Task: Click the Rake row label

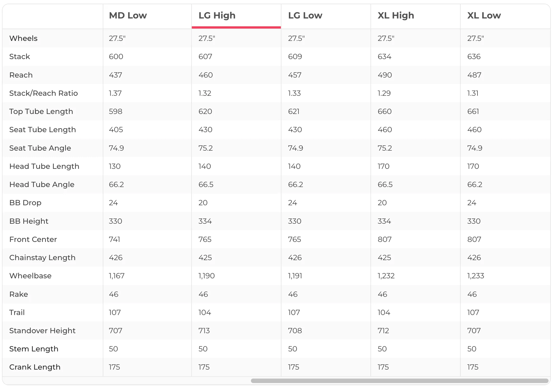Action: pyautogui.click(x=18, y=294)
